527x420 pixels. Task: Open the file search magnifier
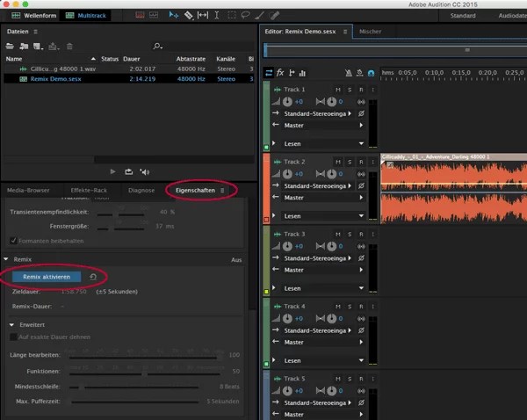click(157, 46)
